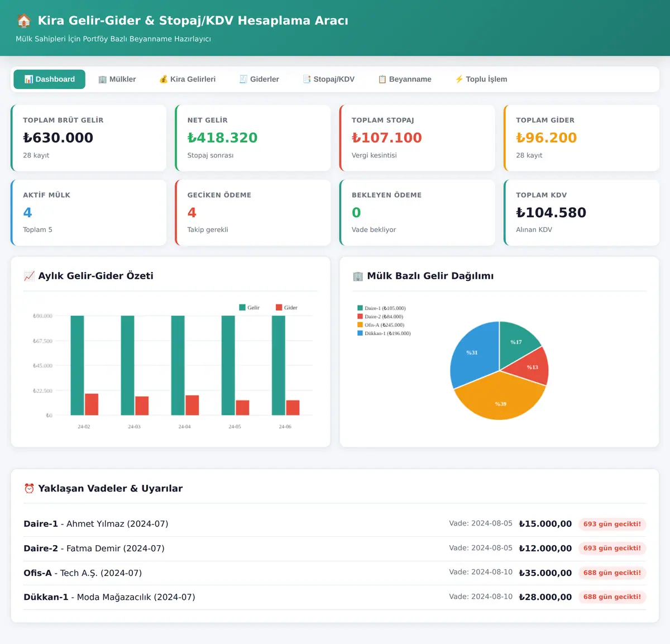Toggle the Gider legend in bar chart
Viewport: 670px width, 644px height.
pyautogui.click(x=286, y=308)
